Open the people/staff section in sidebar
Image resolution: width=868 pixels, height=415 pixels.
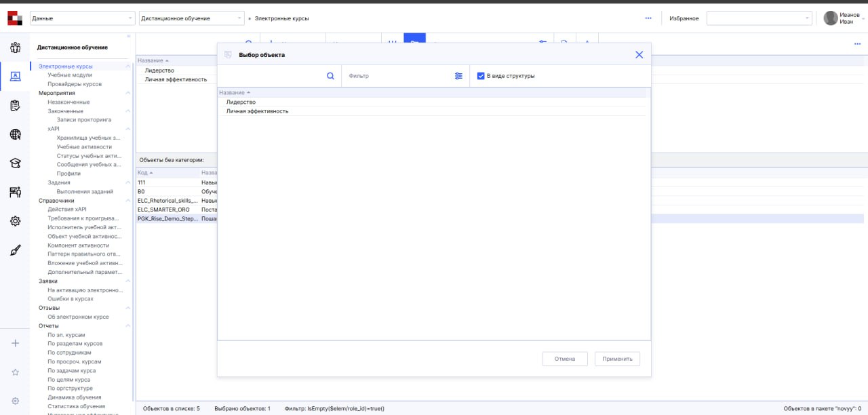[15, 47]
